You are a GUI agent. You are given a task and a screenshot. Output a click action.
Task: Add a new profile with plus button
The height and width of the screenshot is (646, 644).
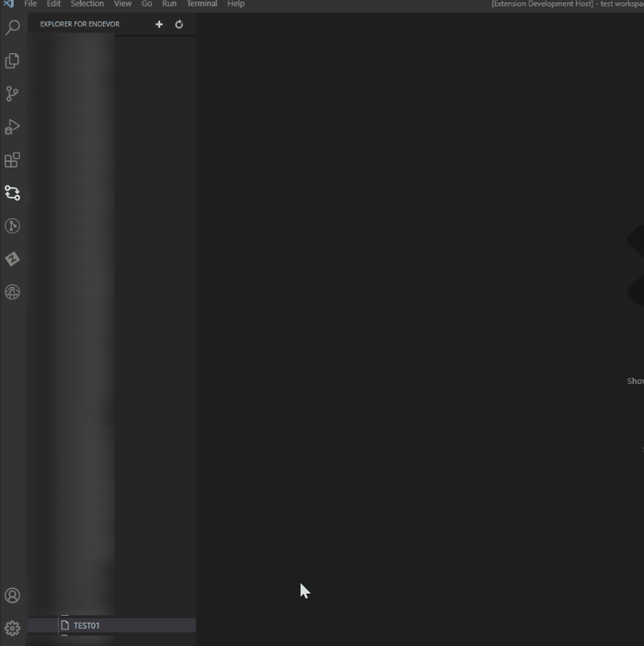159,25
